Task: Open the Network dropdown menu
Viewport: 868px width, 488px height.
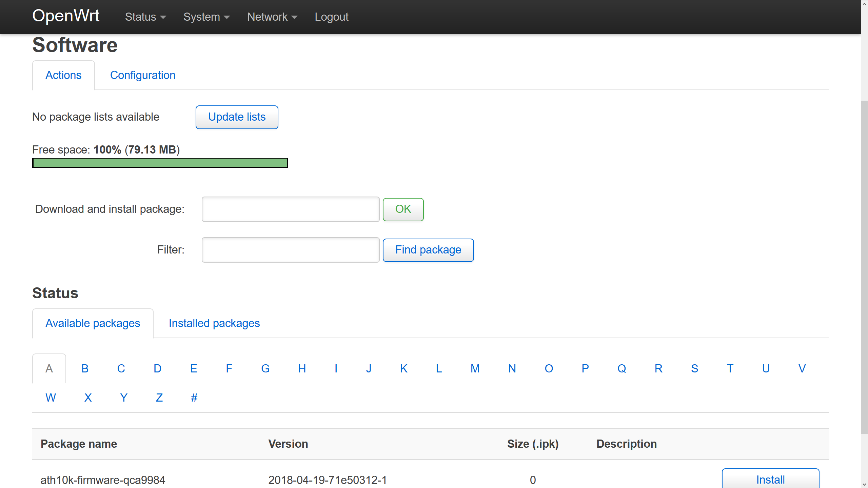Action: point(272,17)
